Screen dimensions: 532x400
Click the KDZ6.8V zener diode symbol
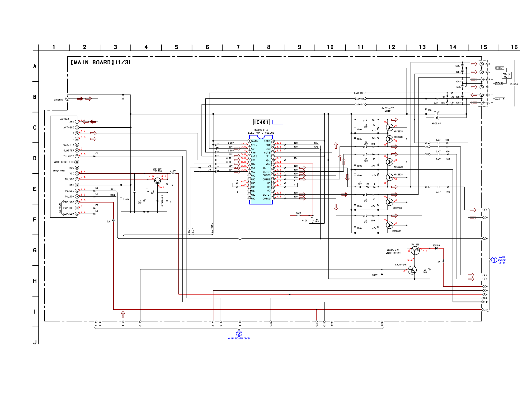tap(437, 118)
